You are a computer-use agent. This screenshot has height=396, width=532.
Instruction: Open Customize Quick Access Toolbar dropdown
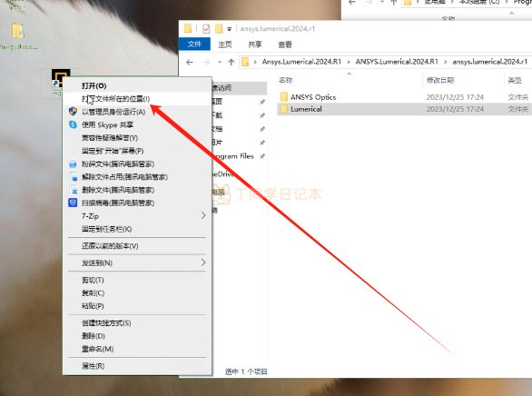[230, 29]
